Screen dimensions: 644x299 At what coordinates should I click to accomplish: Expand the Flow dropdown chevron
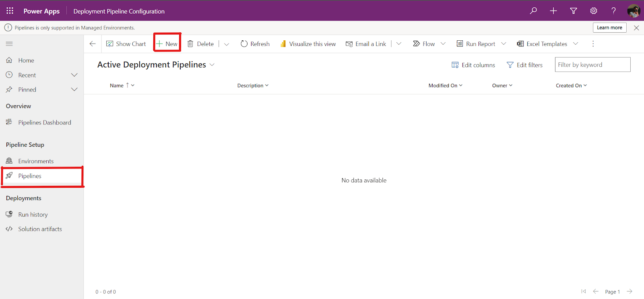(x=443, y=44)
